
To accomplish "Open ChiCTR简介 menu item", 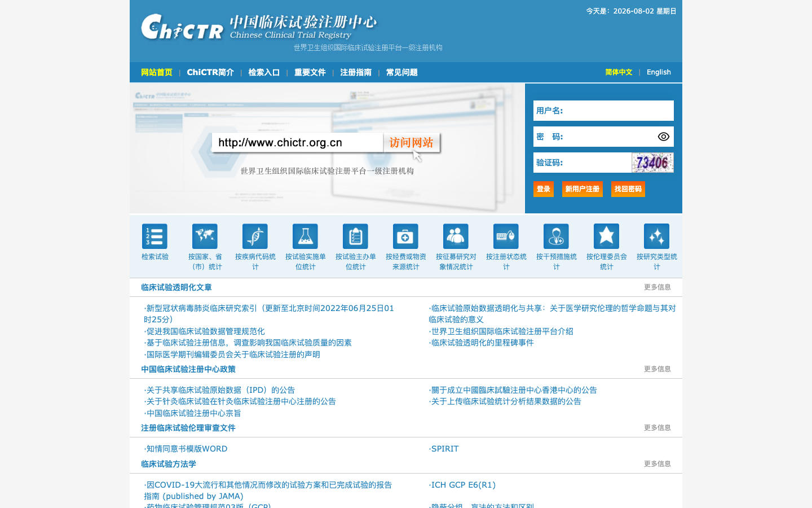I will (210, 72).
